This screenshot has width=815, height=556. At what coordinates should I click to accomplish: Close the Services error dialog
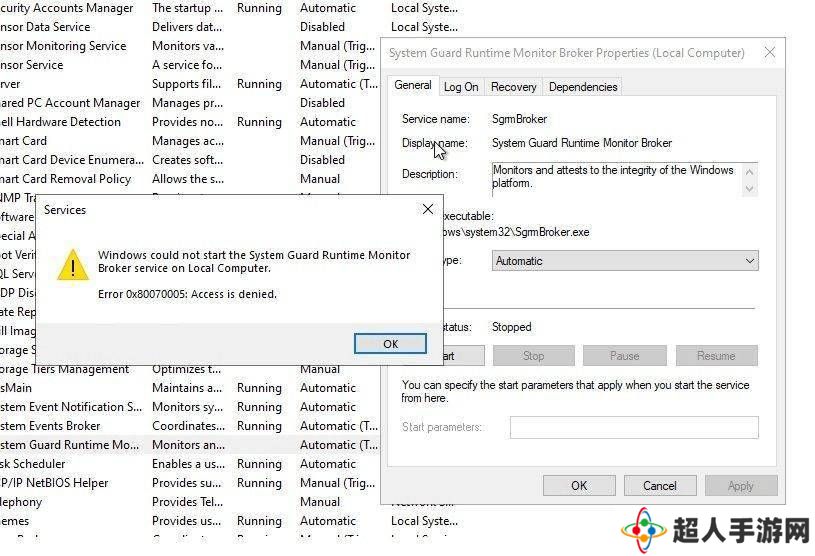coord(428,209)
